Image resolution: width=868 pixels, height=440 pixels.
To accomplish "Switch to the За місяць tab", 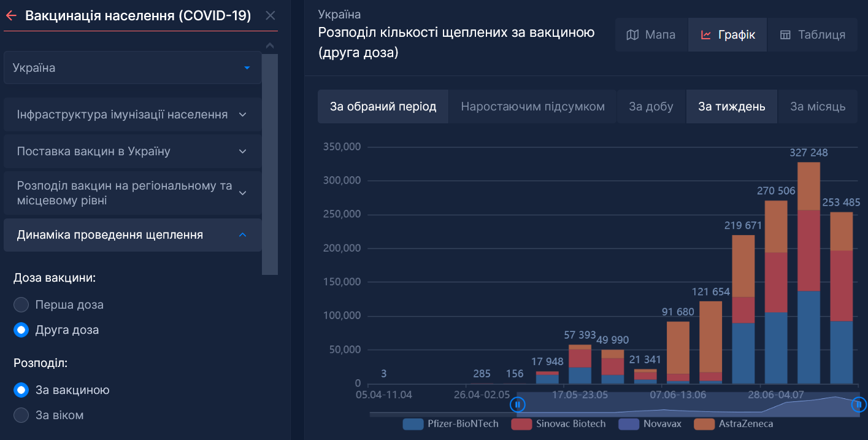I will point(817,107).
